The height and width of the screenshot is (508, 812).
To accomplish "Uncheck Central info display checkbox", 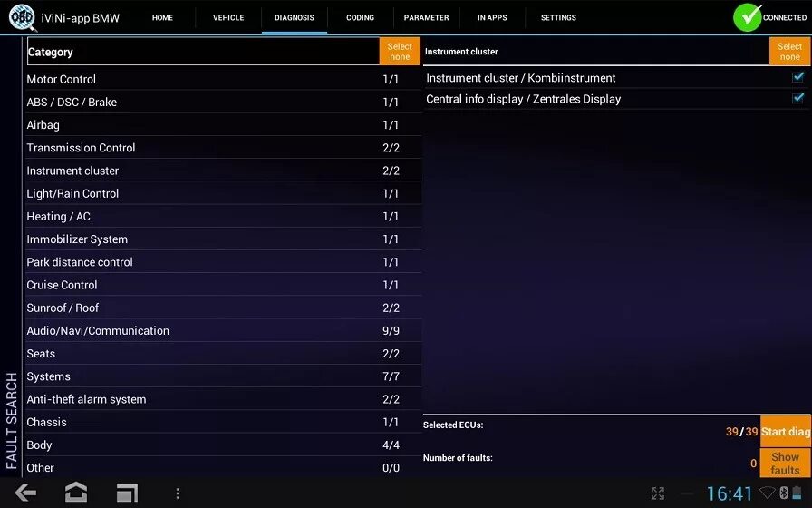I will (798, 98).
